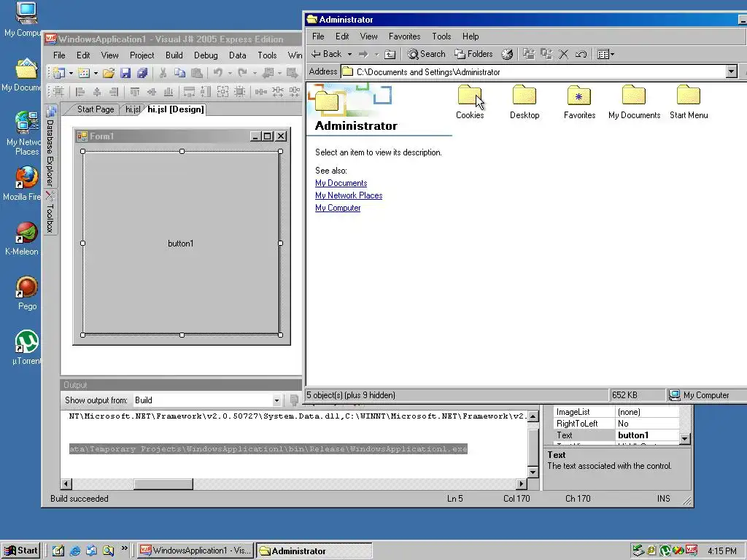Click the Output horizontal scrollbar thumb
The height and width of the screenshot is (560, 747).
(x=163, y=484)
